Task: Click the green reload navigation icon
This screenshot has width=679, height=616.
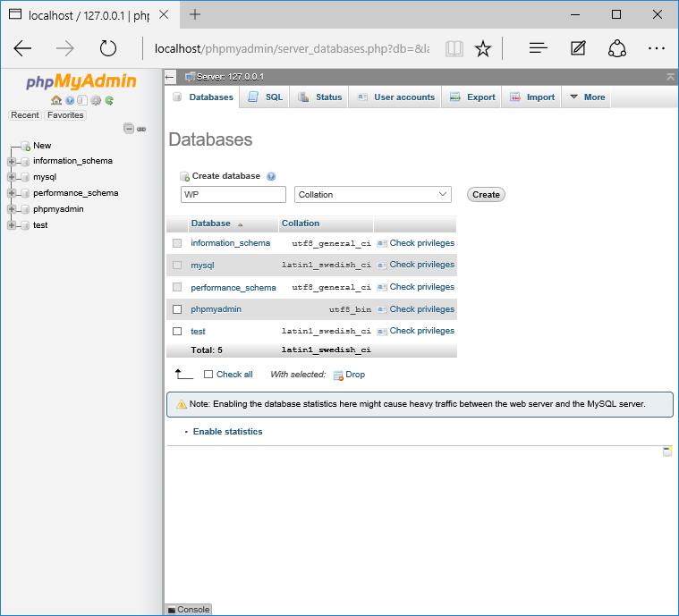Action: 109,100
